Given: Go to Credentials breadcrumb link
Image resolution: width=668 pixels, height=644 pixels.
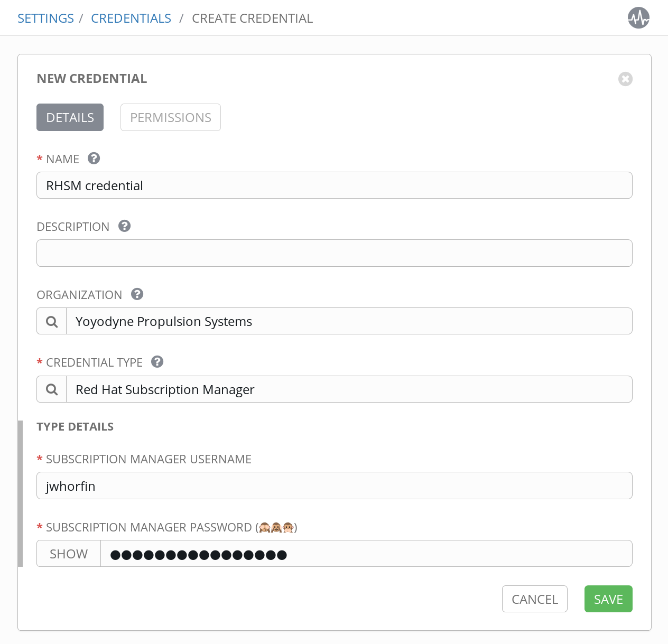Looking at the screenshot, I should 131,18.
